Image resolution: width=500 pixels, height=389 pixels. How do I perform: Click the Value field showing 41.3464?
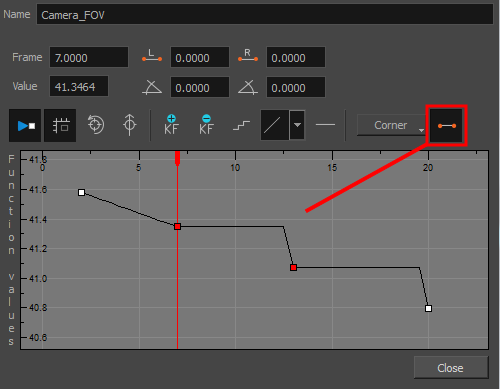tap(79, 86)
